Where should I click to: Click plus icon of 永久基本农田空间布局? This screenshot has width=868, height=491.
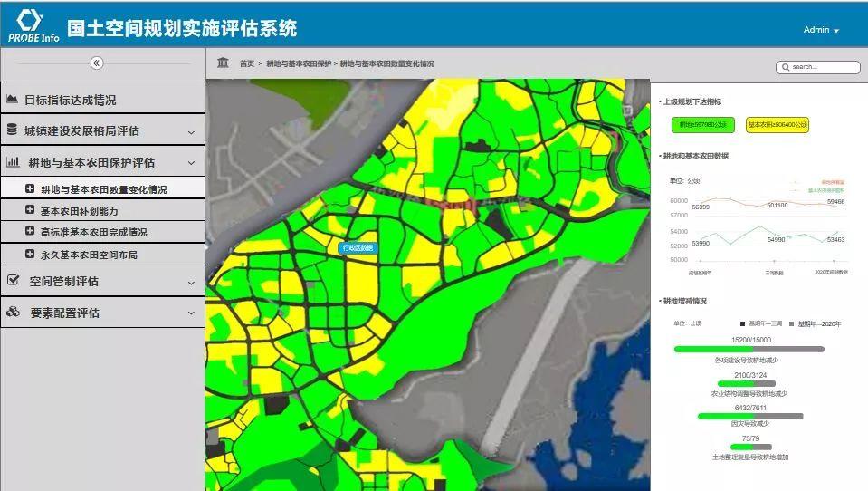[x=30, y=254]
